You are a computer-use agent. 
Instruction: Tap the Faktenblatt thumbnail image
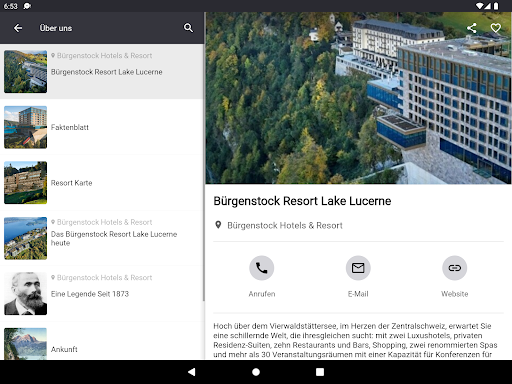pyautogui.click(x=25, y=127)
